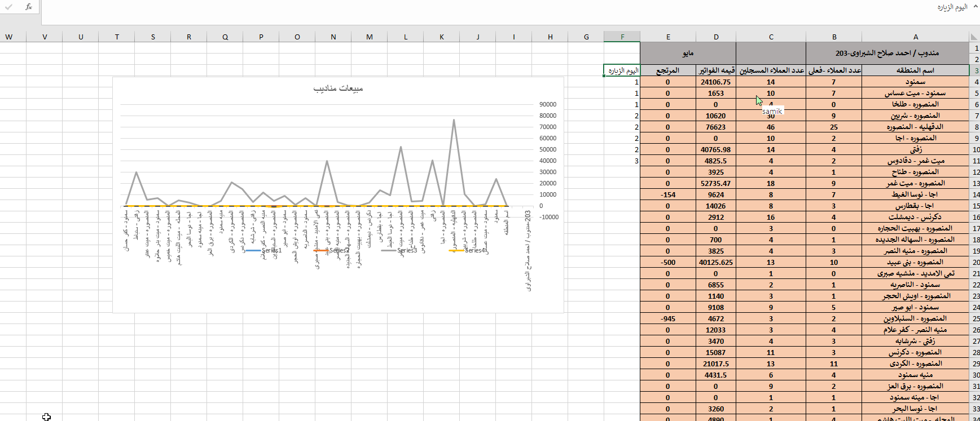
Task: Select column A header
Action: [916, 37]
